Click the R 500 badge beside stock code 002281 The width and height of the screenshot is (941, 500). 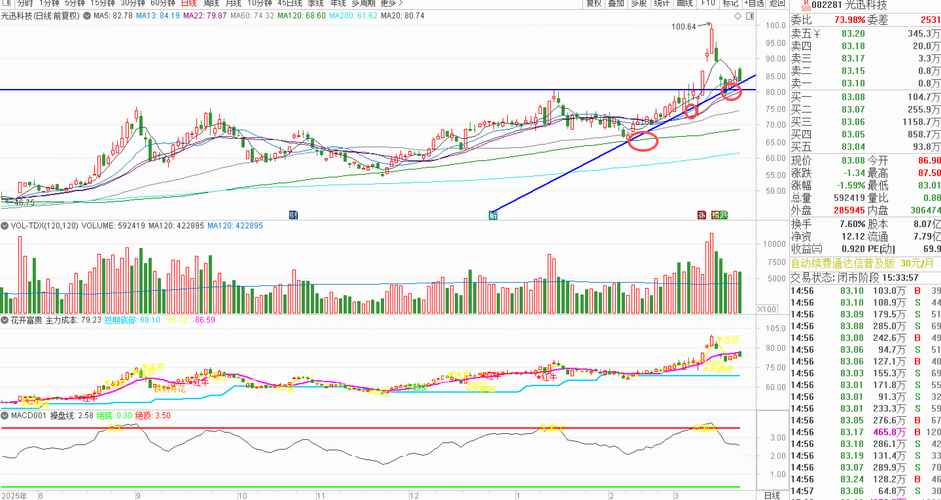[x=806, y=4]
